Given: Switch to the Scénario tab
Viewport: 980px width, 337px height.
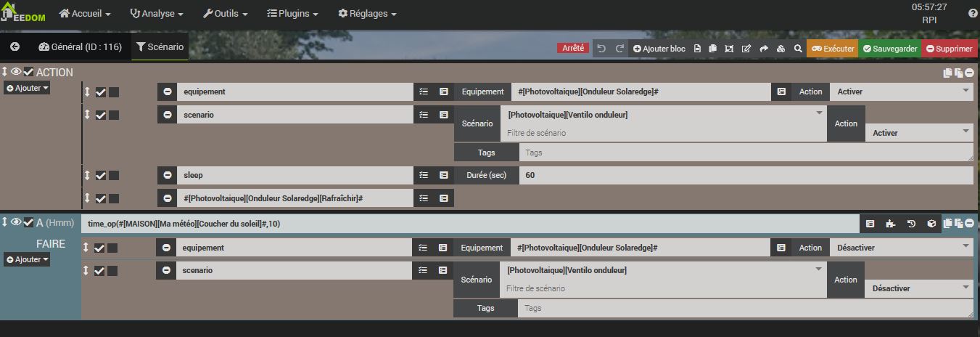Looking at the screenshot, I should [x=160, y=47].
